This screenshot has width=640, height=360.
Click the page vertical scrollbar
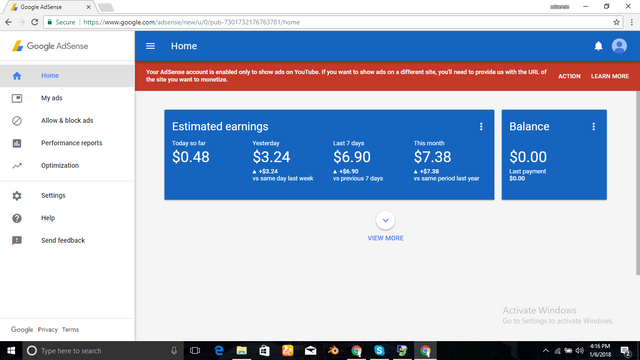tap(638, 183)
